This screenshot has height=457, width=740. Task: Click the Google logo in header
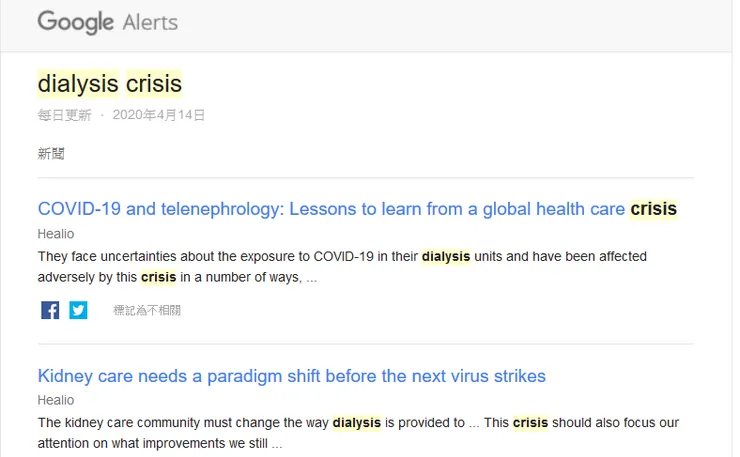75,22
